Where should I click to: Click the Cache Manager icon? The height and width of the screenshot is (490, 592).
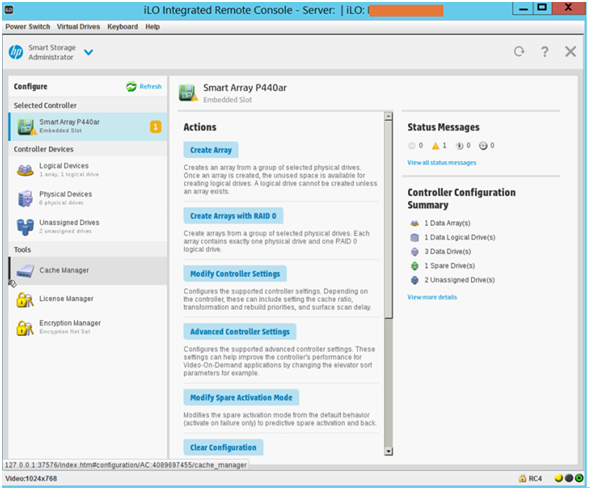(25, 271)
